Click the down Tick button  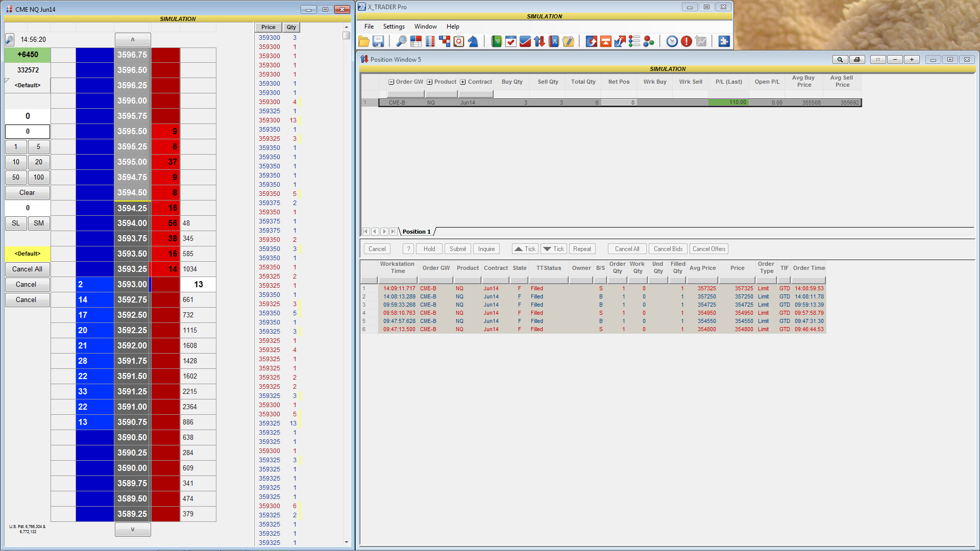[554, 249]
